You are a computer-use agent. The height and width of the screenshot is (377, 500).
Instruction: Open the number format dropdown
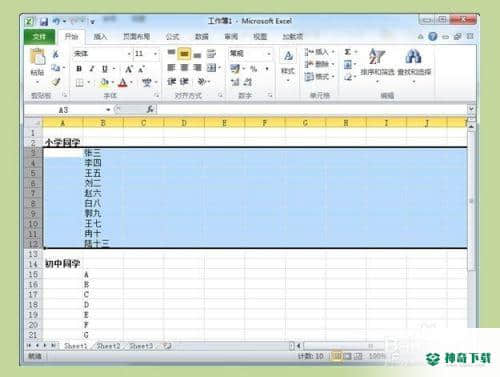tap(269, 54)
